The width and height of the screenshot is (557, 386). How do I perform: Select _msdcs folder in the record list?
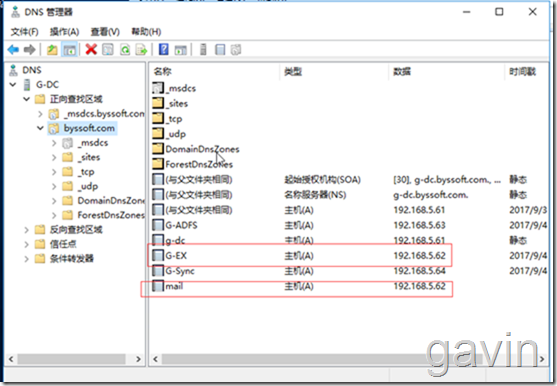click(x=181, y=88)
